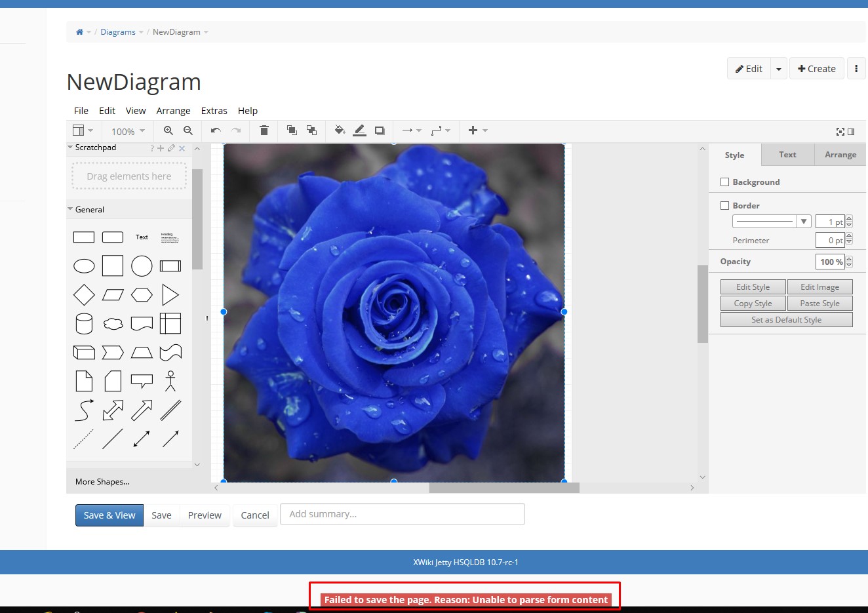
Task: Increase border width stepper beside 1 pt
Action: (x=849, y=219)
